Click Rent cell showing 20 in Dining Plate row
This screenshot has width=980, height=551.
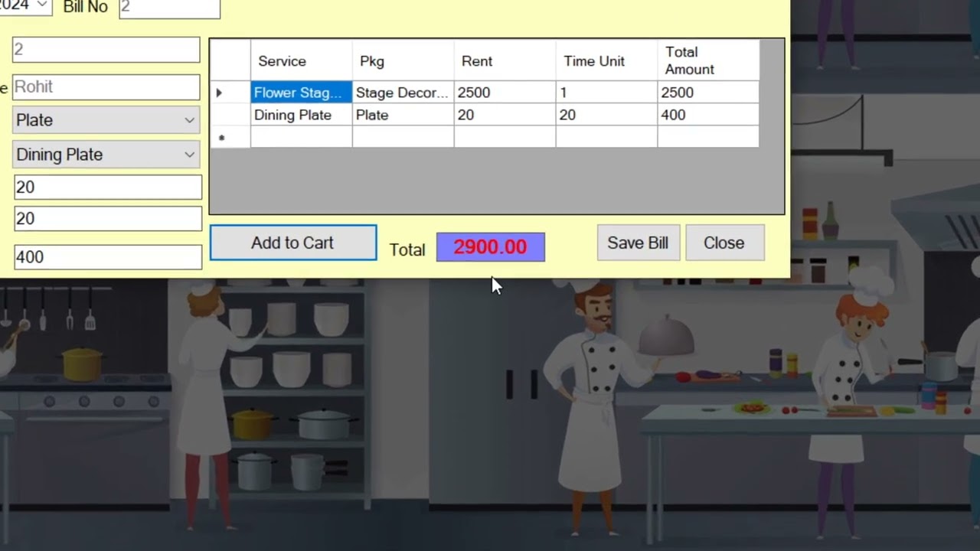click(505, 115)
